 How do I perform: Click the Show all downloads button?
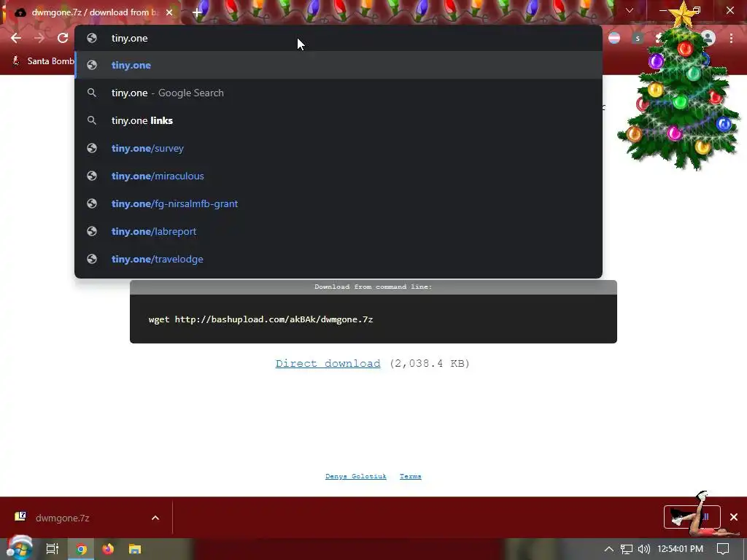click(692, 517)
